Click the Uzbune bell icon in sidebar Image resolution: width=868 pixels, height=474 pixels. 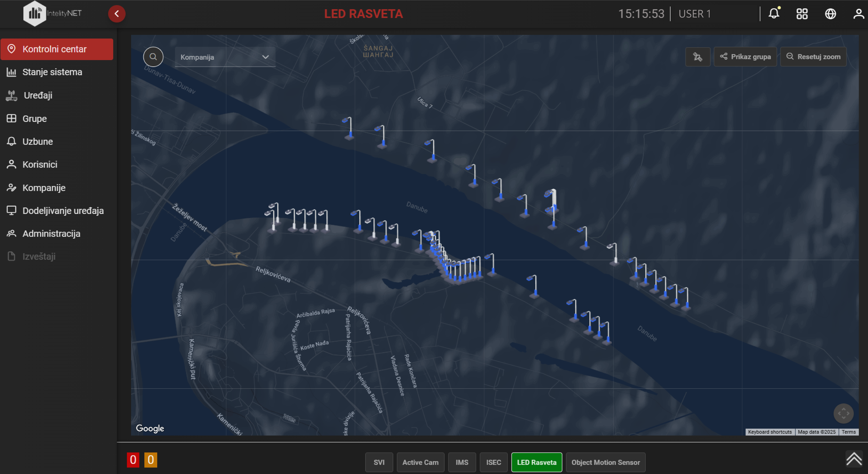(11, 141)
